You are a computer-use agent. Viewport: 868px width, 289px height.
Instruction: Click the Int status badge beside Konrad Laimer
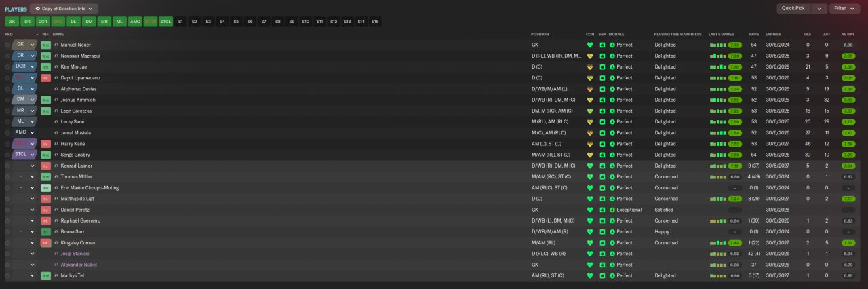click(45, 166)
